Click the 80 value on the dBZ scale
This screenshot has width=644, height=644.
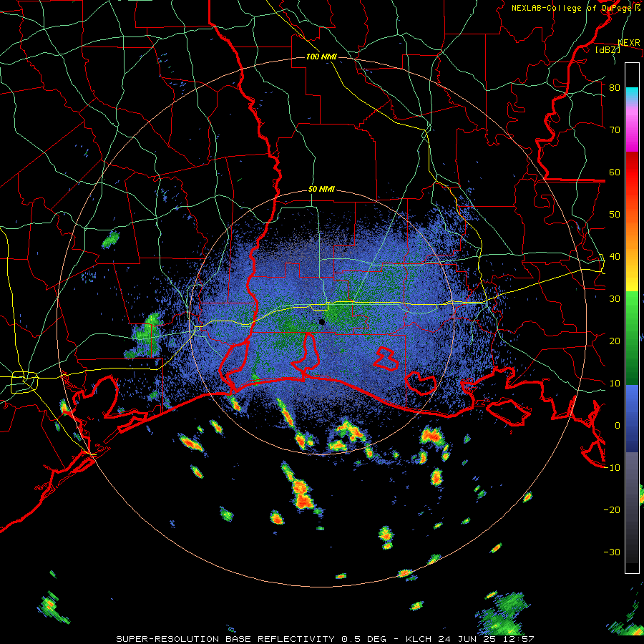pyautogui.click(x=615, y=88)
